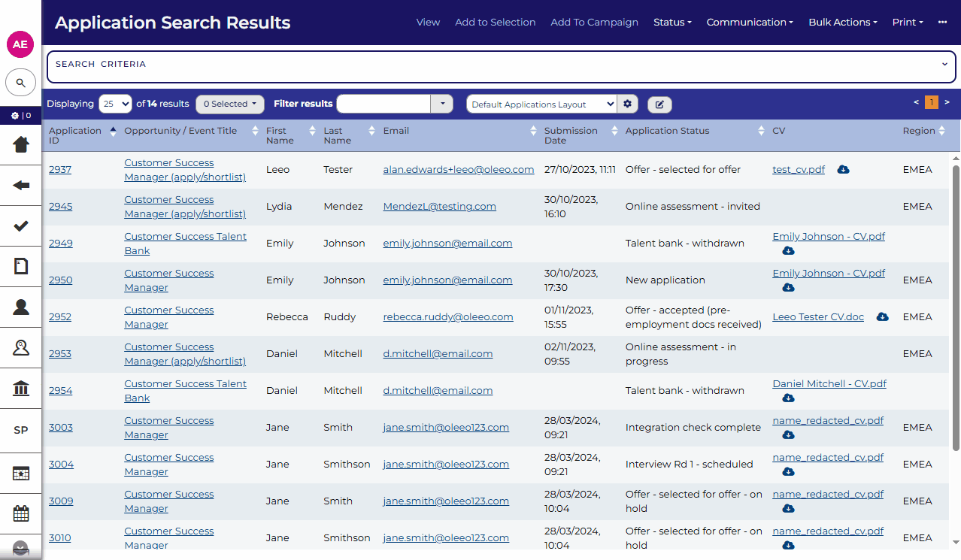Download Leeo Tester CV.doc cloud icon
The width and height of the screenshot is (961, 560).
click(883, 317)
